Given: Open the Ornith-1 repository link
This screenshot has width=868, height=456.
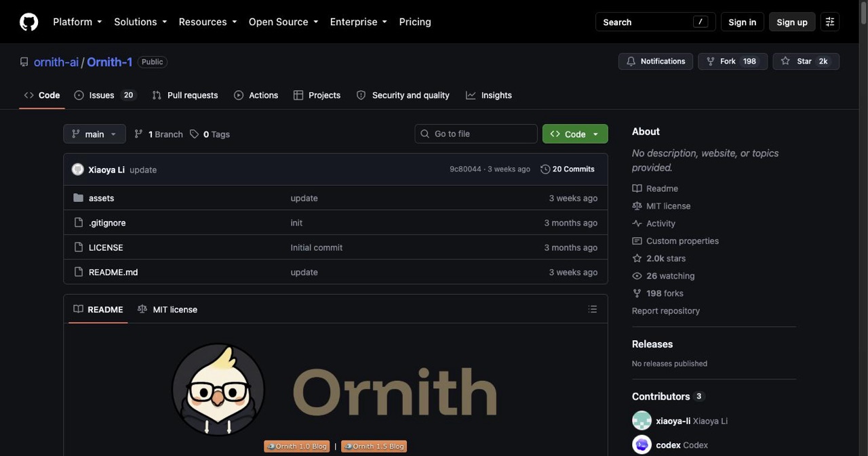Looking at the screenshot, I should click(x=109, y=62).
